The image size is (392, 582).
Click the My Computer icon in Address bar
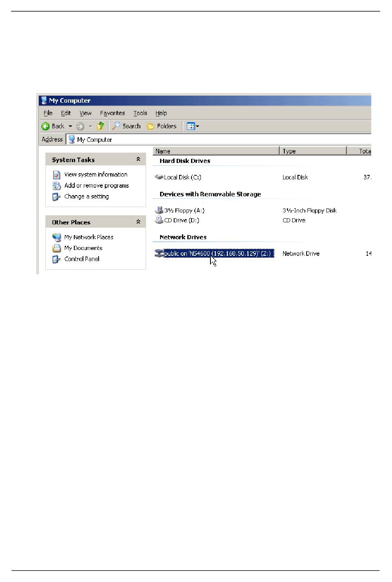72,139
